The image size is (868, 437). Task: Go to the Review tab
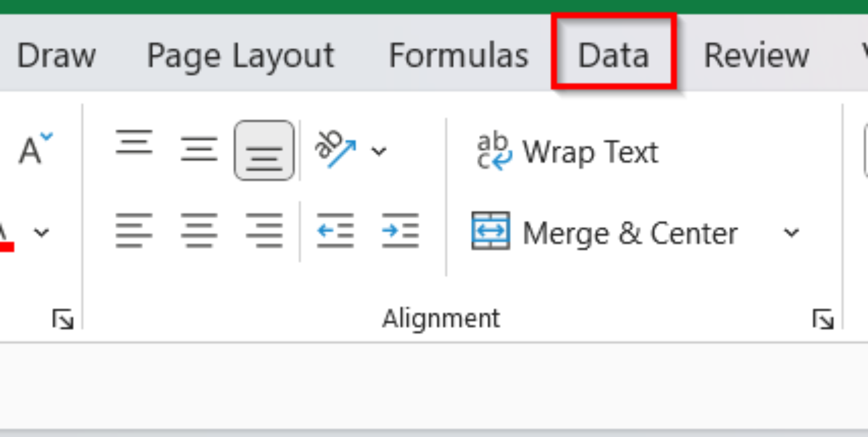[x=757, y=55]
